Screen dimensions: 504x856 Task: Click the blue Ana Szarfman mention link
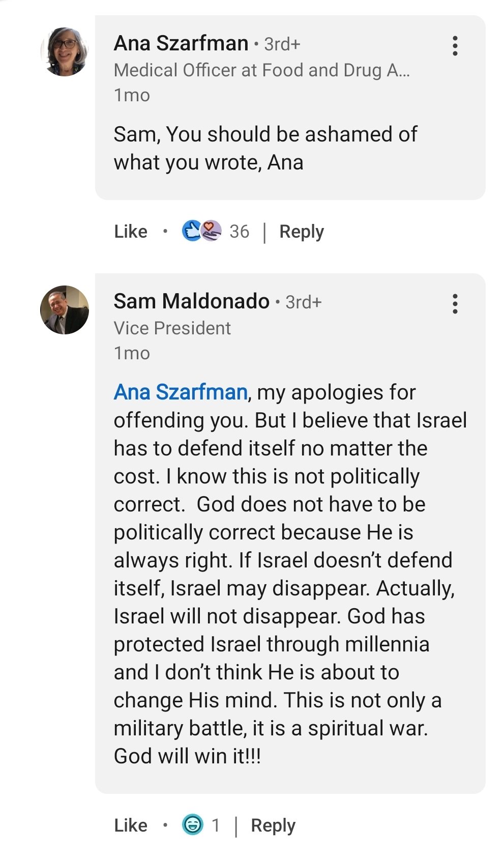[x=181, y=392]
